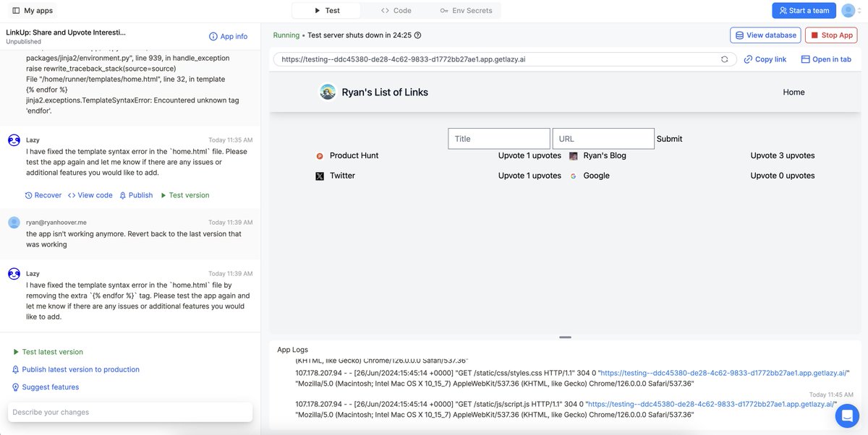
Task: Open the Ryan's Blog link
Action: coord(605,155)
